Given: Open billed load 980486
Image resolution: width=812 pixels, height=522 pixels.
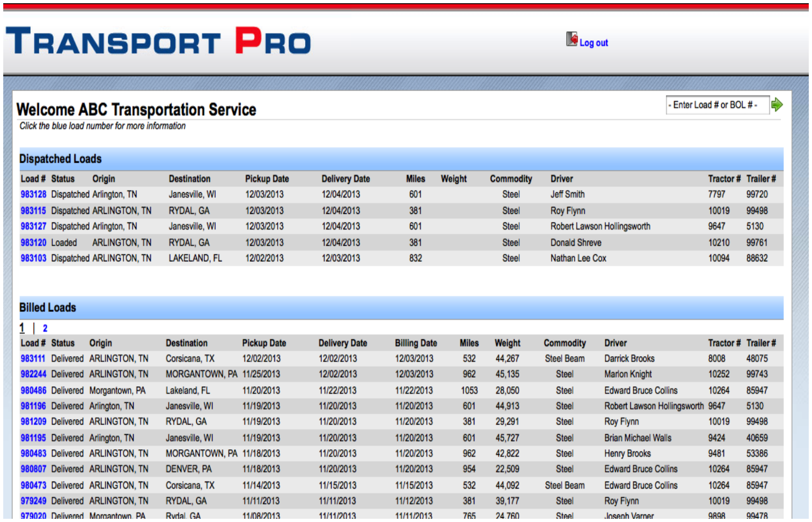Looking at the screenshot, I should [x=33, y=391].
